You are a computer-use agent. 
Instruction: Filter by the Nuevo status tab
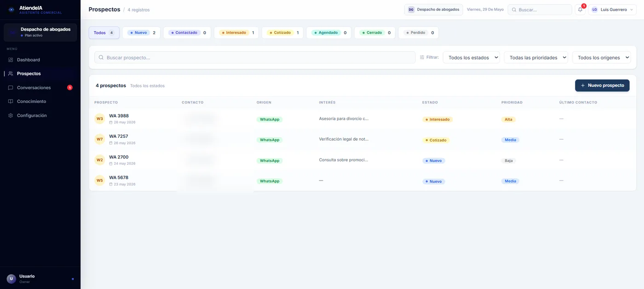point(141,33)
